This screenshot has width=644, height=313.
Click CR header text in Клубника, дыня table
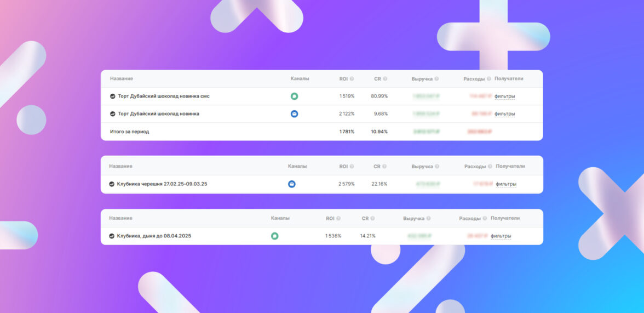(365, 218)
